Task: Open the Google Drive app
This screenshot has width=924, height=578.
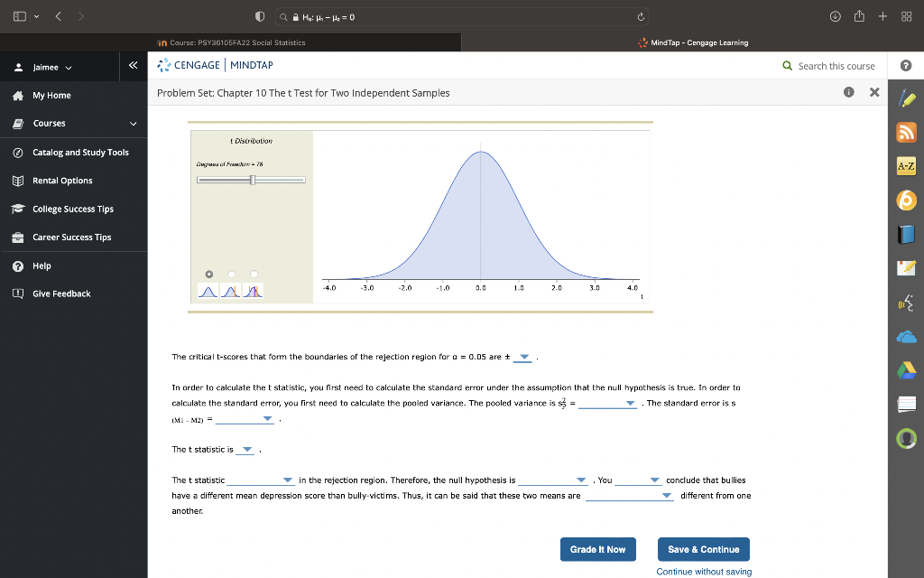Action: [x=906, y=371]
